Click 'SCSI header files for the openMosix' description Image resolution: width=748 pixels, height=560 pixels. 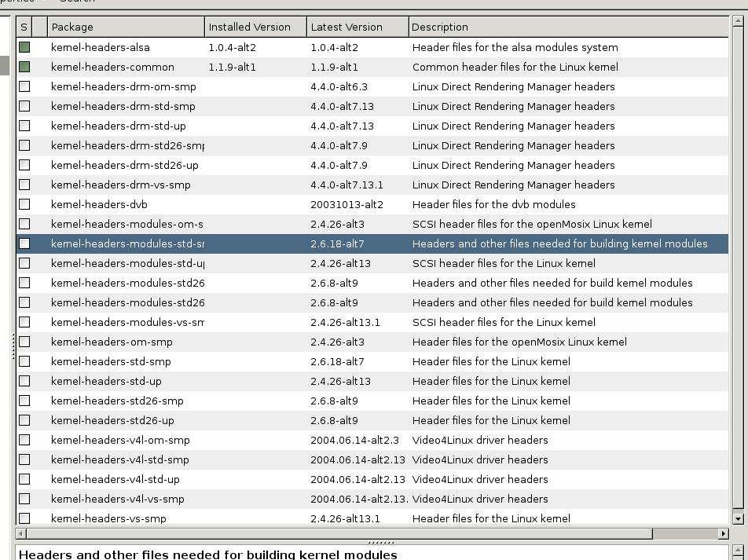(532, 224)
